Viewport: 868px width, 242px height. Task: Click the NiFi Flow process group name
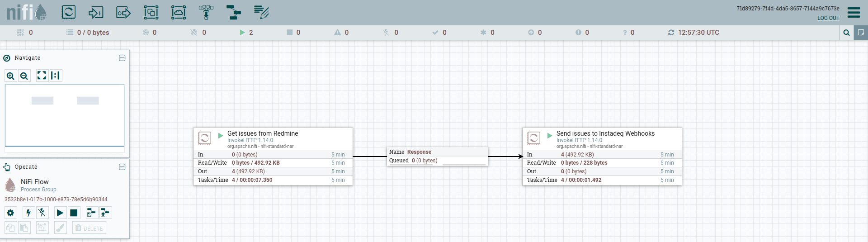point(35,182)
